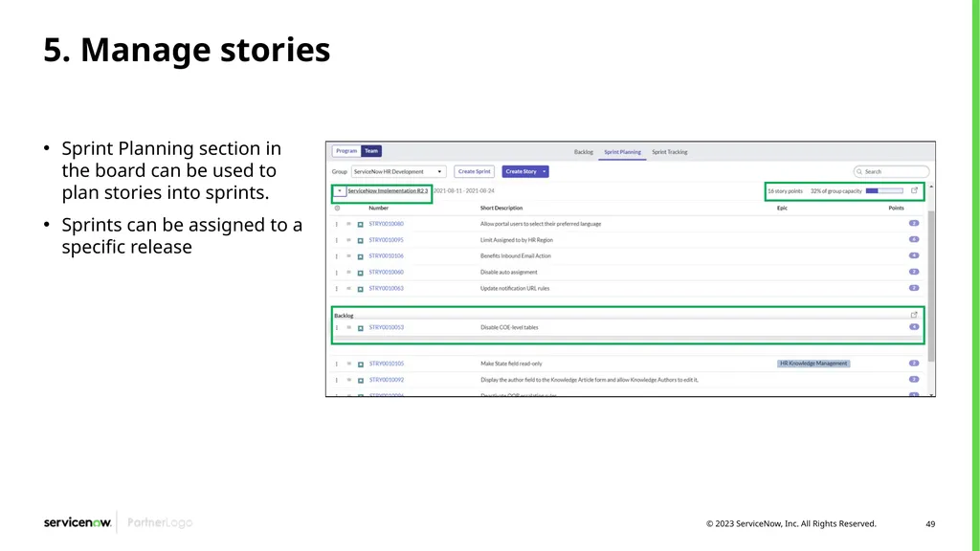Open Backlog section pop-out icon
980x551 pixels.
tap(914, 315)
